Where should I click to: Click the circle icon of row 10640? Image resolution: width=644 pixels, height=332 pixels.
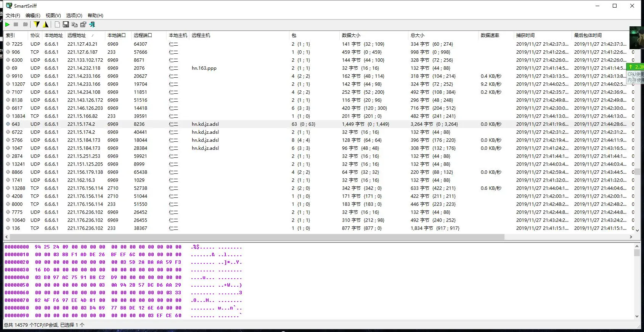coord(8,220)
